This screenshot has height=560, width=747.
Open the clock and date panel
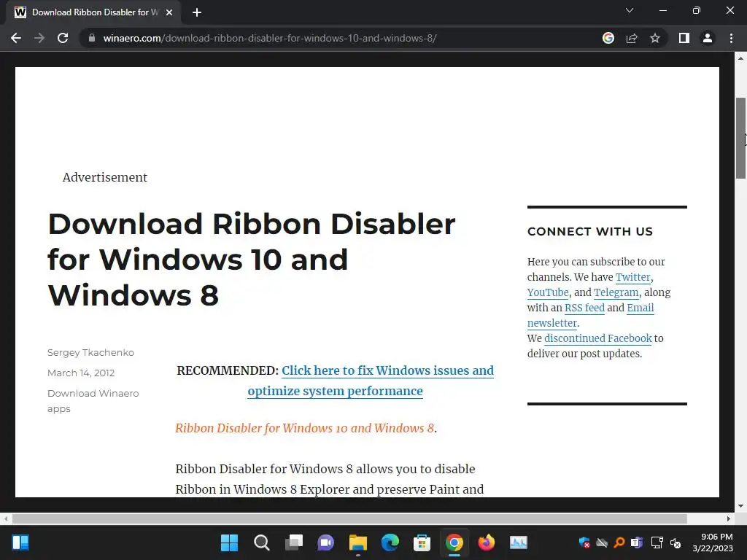(713, 542)
